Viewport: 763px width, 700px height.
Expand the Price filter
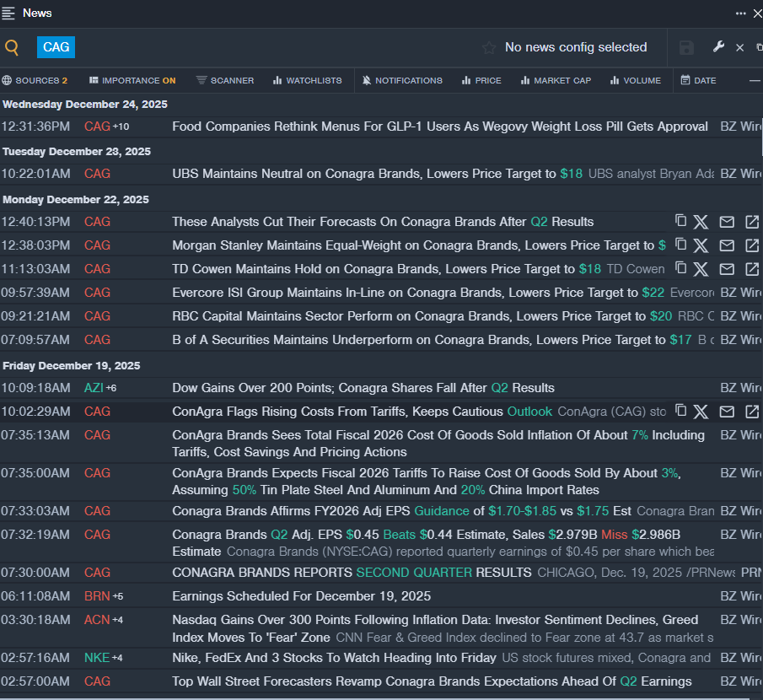point(481,80)
